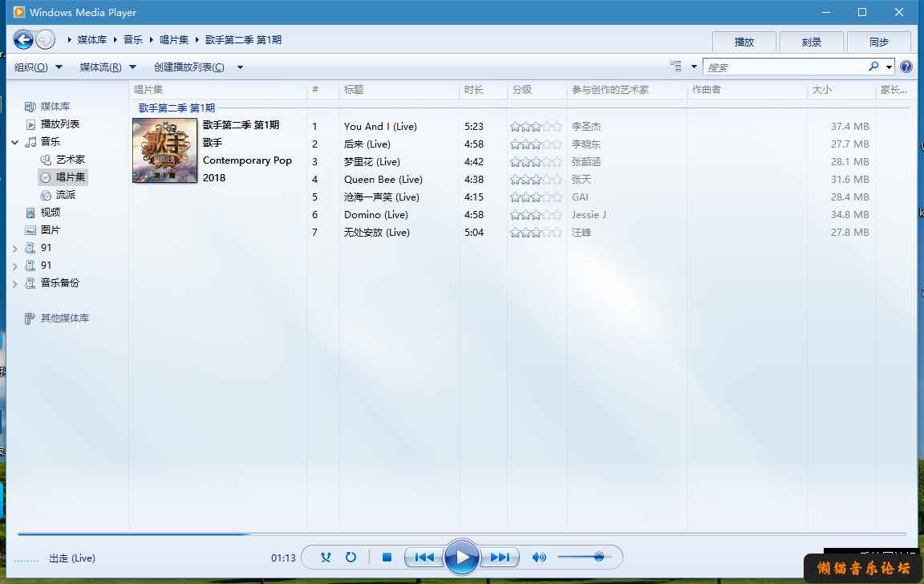Image resolution: width=924 pixels, height=584 pixels.
Task: Click the search magnifier icon
Action: coord(873,67)
